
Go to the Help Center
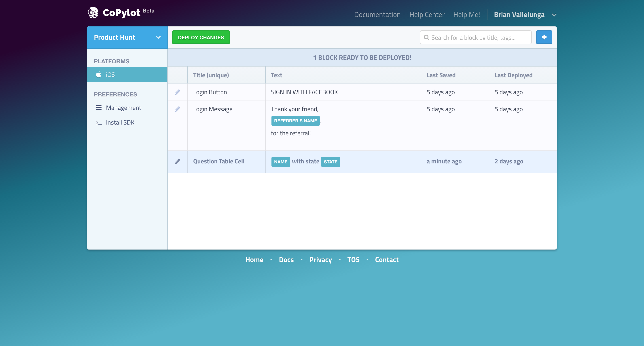tap(427, 15)
